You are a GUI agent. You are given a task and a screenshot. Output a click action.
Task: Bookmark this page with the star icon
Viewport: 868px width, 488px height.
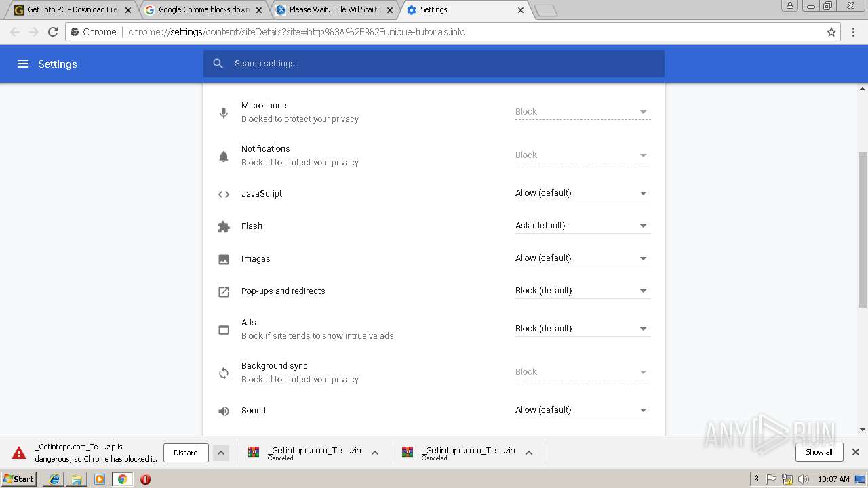pyautogui.click(x=831, y=32)
